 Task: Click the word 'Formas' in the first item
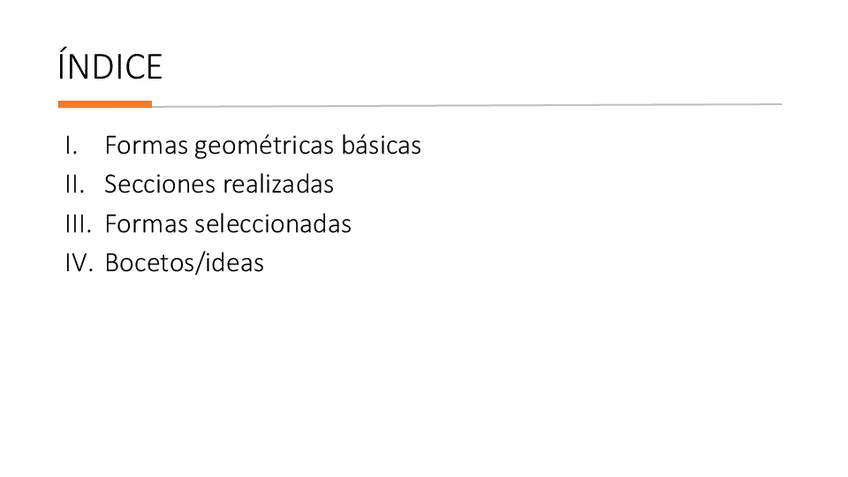pos(134,145)
